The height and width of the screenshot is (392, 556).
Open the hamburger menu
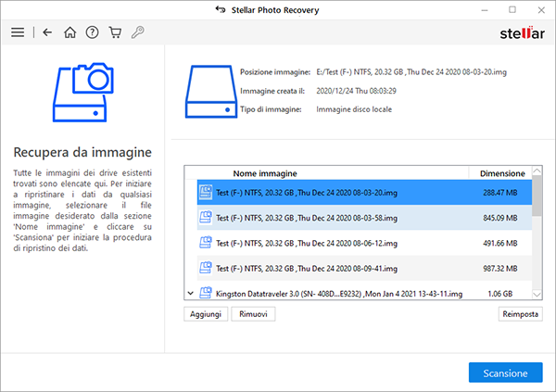[18, 32]
